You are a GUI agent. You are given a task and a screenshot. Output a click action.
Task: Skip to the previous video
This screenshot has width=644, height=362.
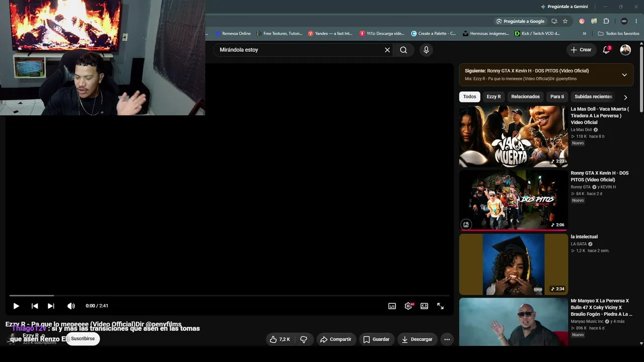click(35, 306)
